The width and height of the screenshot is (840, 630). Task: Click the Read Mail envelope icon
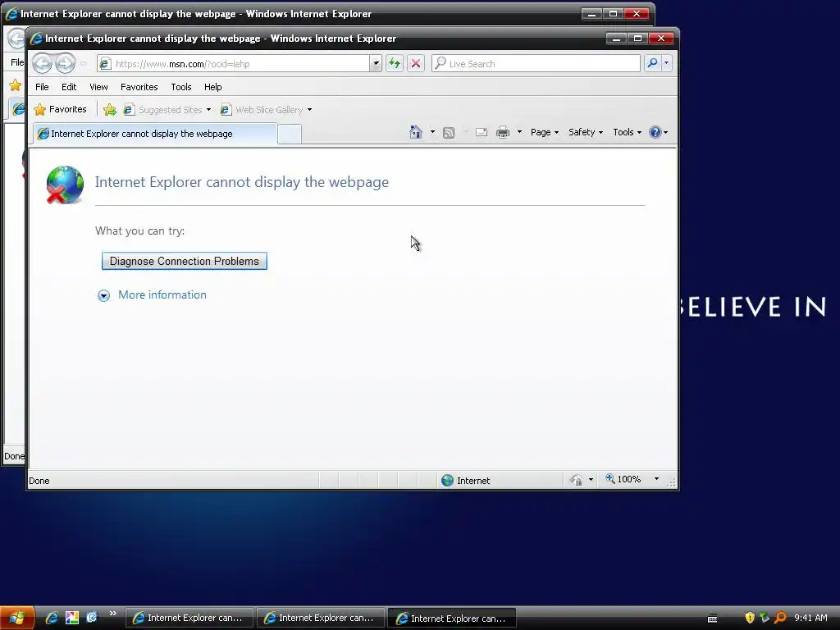click(x=481, y=132)
